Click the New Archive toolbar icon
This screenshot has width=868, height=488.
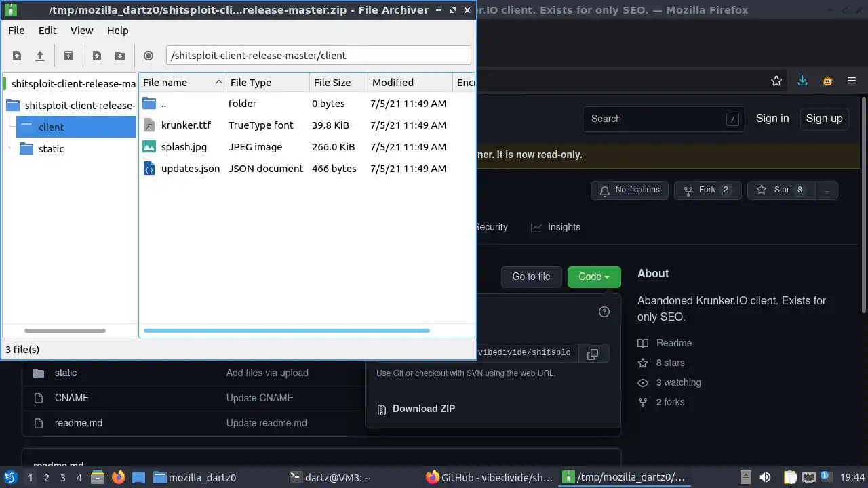17,56
